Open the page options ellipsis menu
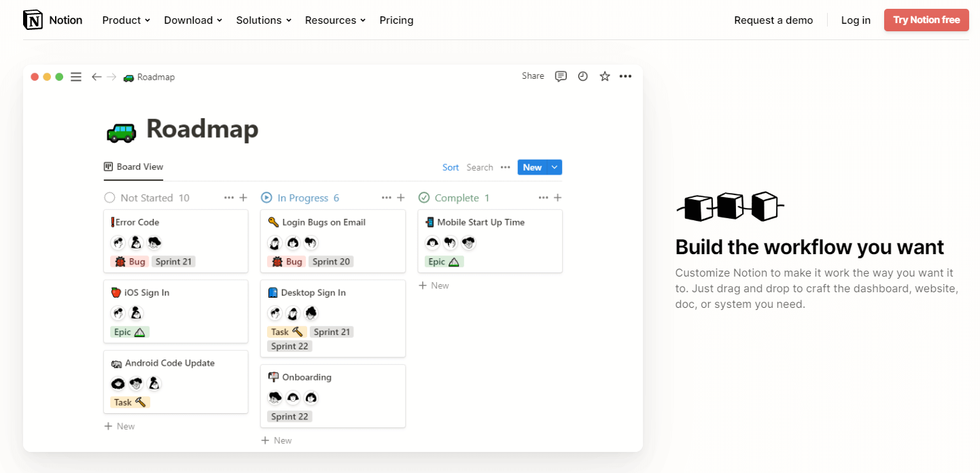The image size is (980, 473). pos(626,76)
